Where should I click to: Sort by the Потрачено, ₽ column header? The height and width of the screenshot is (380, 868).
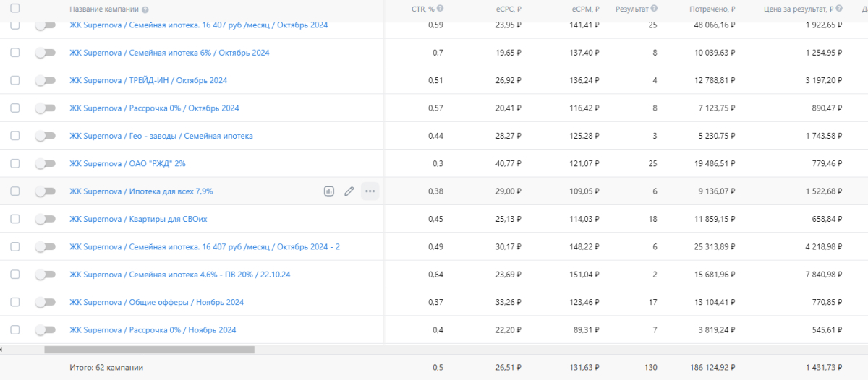[712, 9]
